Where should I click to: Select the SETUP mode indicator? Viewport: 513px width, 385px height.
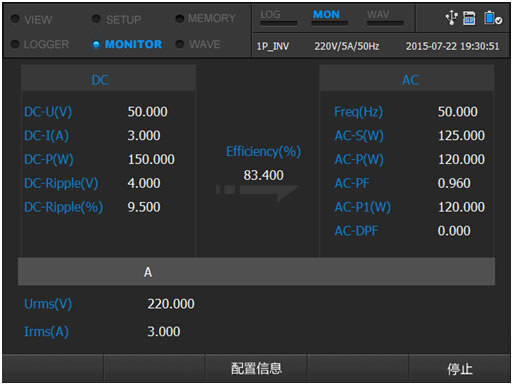pos(117,19)
